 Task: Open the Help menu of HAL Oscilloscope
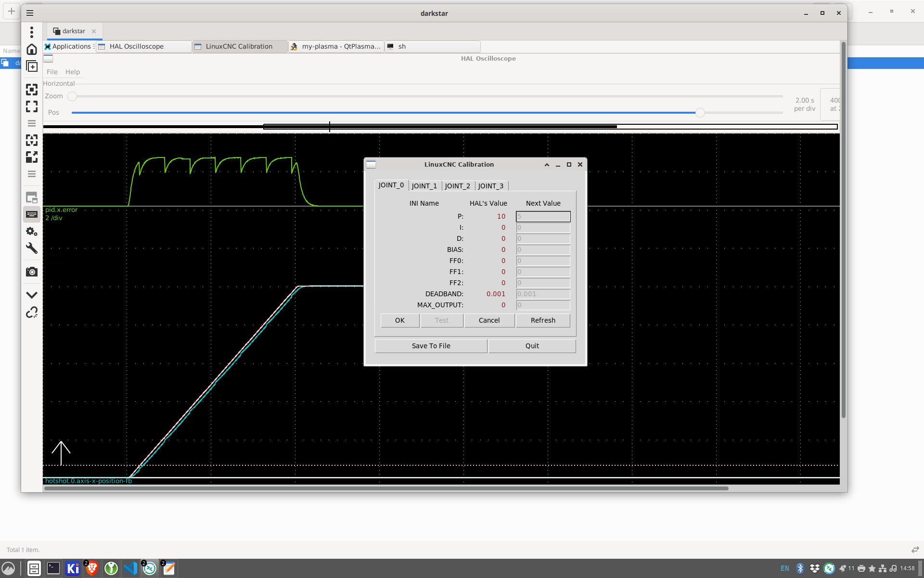point(73,72)
